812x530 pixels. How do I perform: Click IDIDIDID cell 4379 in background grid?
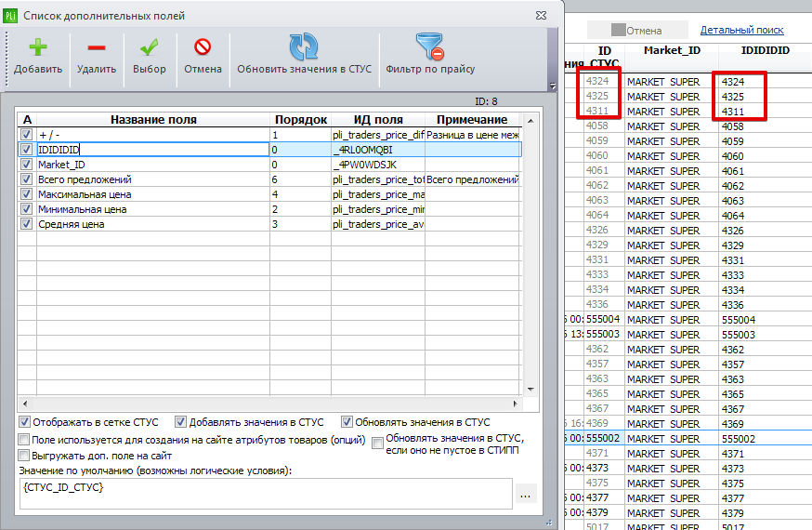tap(765, 513)
